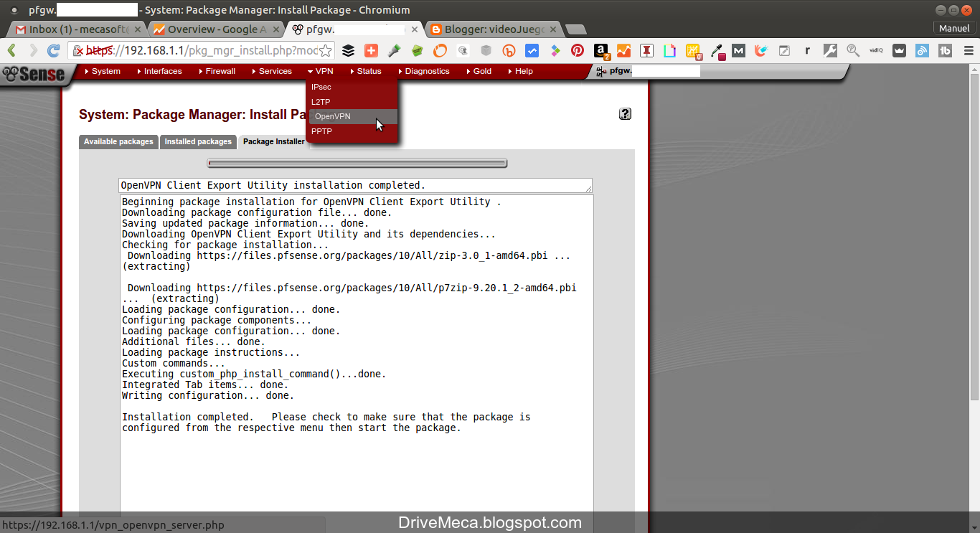Open a new browser tab
This screenshot has width=980, height=533.
coord(575,29)
